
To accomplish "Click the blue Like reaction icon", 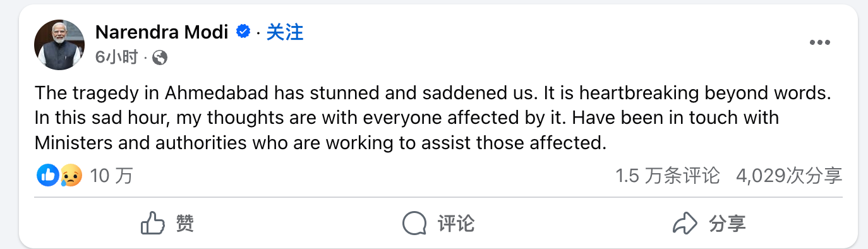I will pos(49,175).
